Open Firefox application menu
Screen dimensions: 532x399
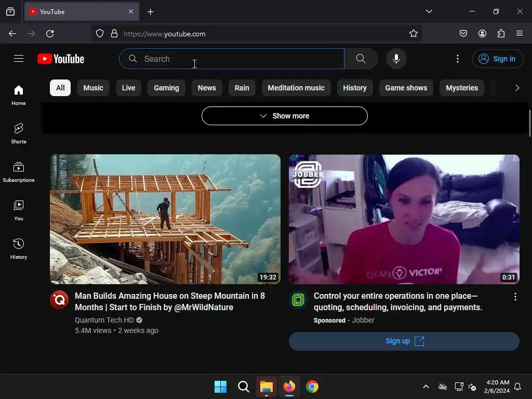point(520,33)
